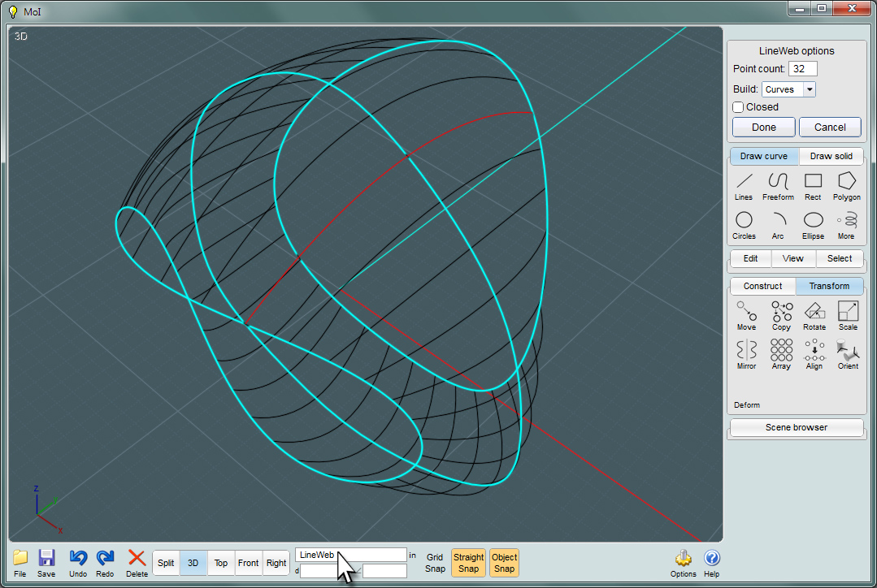This screenshot has height=588, width=877.
Task: Switch to the Draw solid tab
Action: (831, 156)
